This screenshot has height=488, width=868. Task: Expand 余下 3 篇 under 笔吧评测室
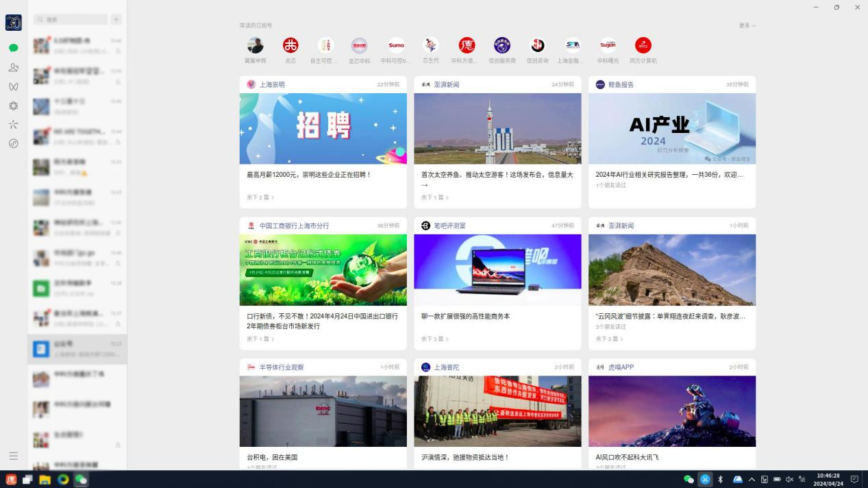pos(435,339)
